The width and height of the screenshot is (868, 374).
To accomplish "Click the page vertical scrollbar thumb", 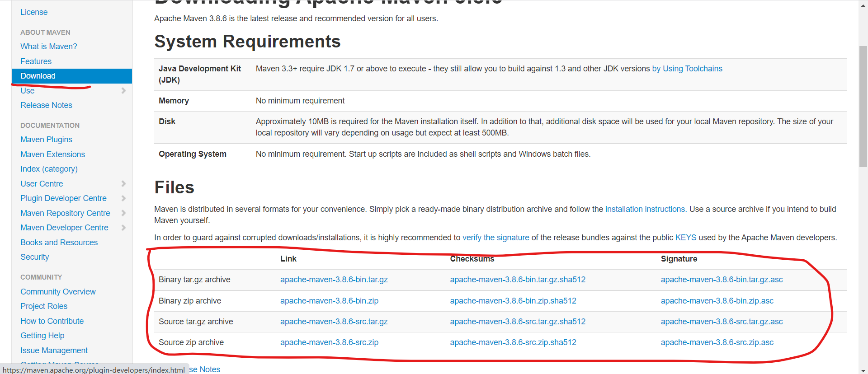I will (863, 106).
